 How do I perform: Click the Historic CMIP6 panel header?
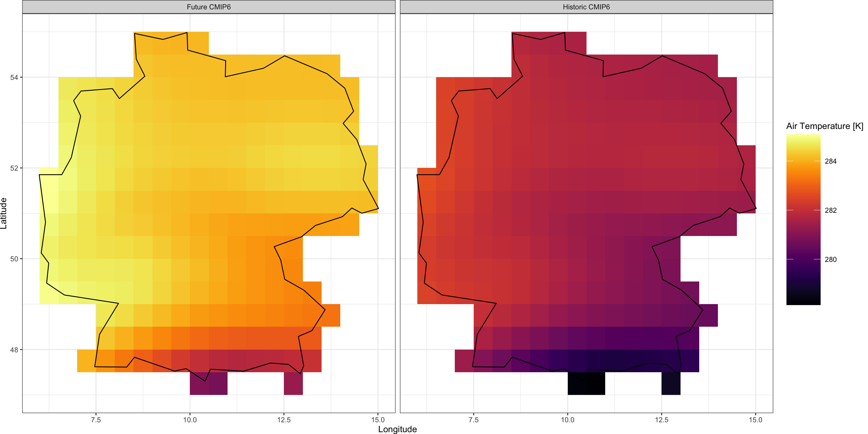[586, 7]
